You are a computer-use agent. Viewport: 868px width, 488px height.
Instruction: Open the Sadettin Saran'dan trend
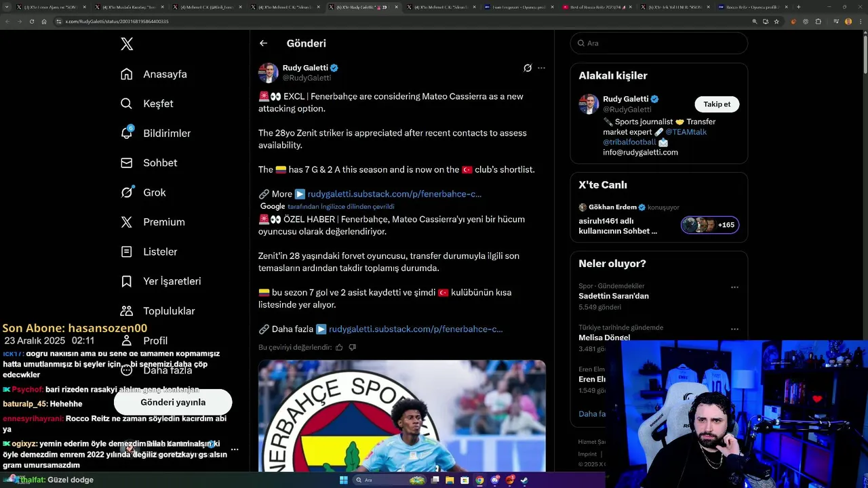click(x=614, y=296)
